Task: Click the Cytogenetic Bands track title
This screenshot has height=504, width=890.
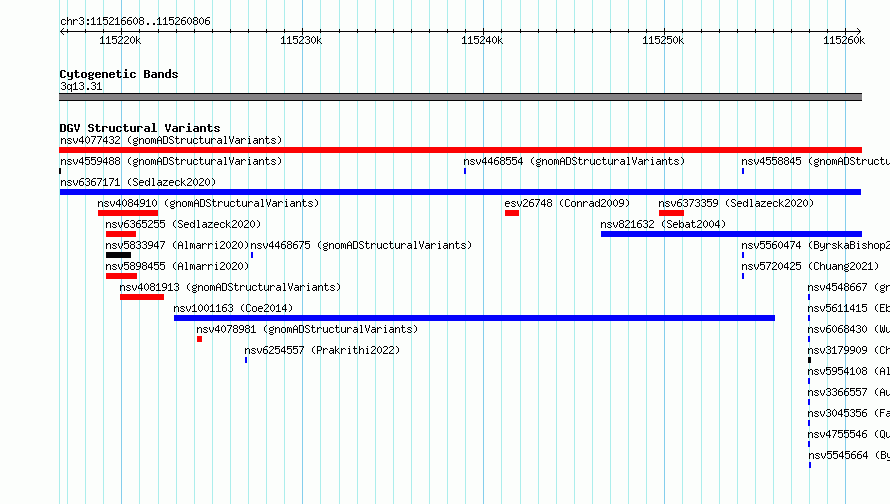Action: 119,74
